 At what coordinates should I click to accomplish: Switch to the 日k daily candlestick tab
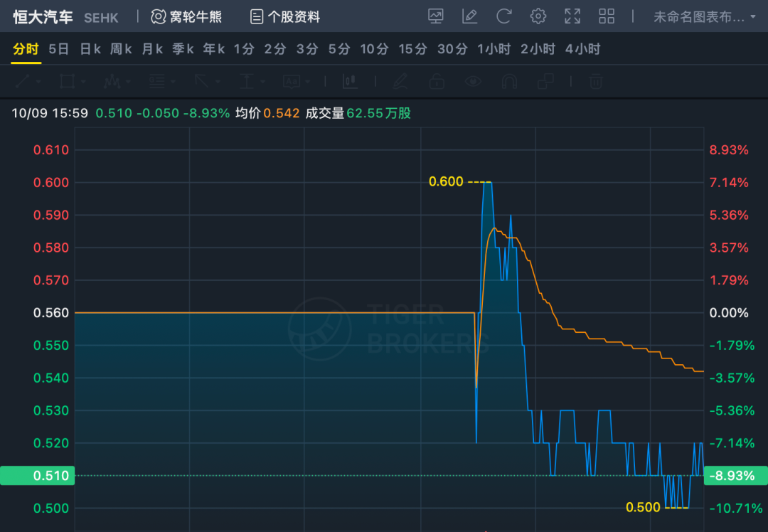coord(90,49)
